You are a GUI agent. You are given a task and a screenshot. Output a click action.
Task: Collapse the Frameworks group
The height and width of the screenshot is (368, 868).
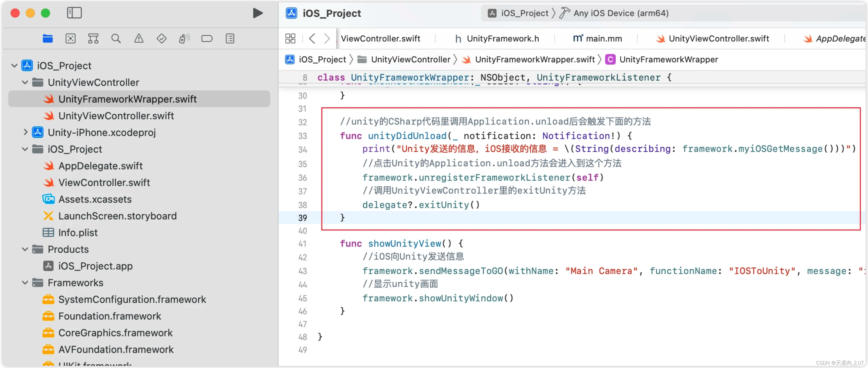tap(25, 283)
